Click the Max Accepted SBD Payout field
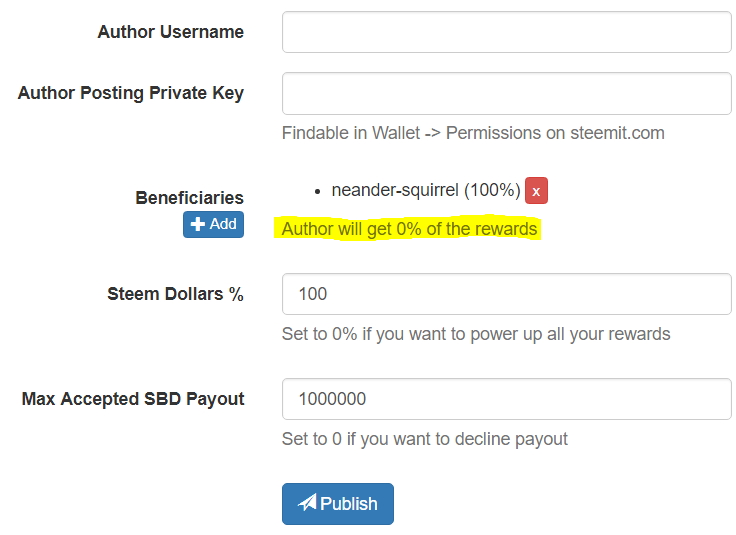The height and width of the screenshot is (535, 736). pyautogui.click(x=506, y=399)
